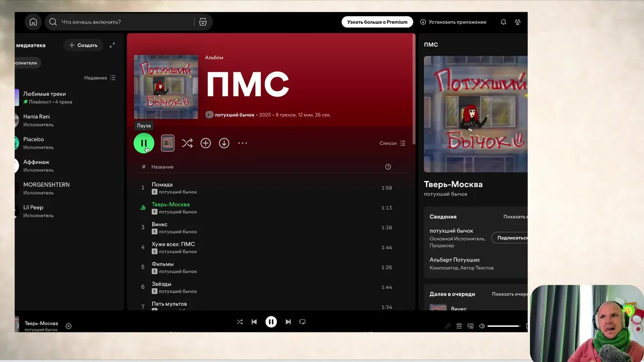The image size is (644, 362).
Task: Open lyrics microphone icon in player bar
Action: 448,326
